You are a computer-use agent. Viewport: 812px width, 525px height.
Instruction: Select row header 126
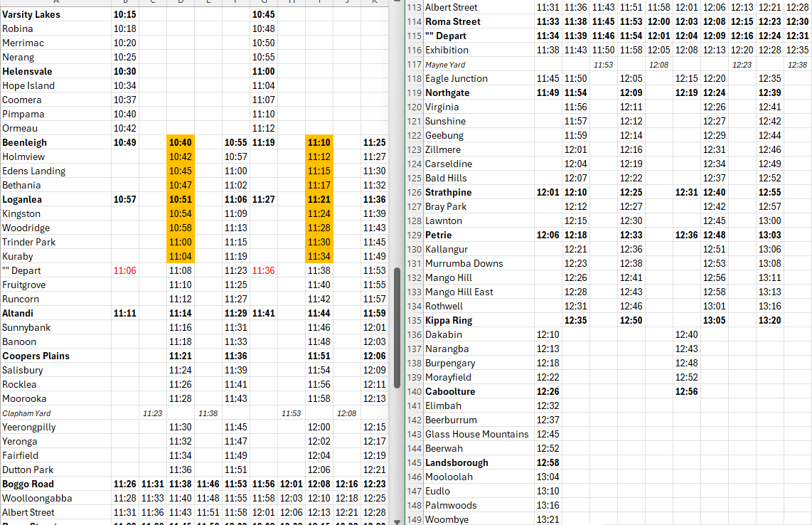(x=415, y=192)
